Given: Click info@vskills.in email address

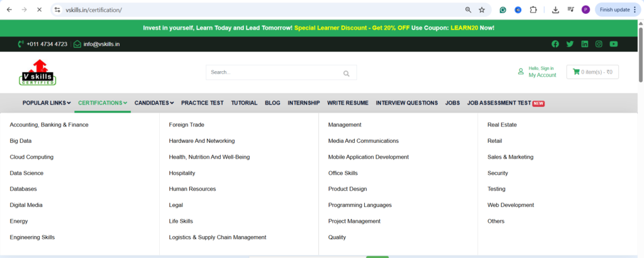Looking at the screenshot, I should click(101, 44).
